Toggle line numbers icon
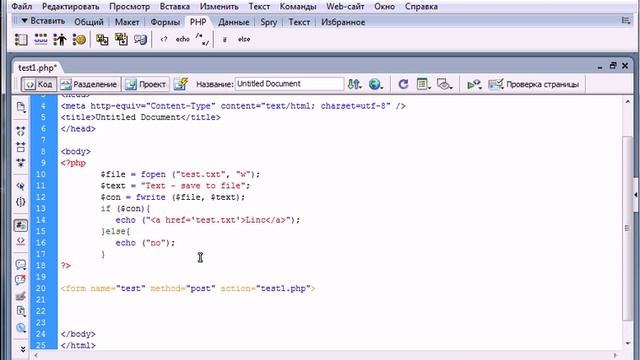The width and height of the screenshot is (640, 360). [x=21, y=225]
